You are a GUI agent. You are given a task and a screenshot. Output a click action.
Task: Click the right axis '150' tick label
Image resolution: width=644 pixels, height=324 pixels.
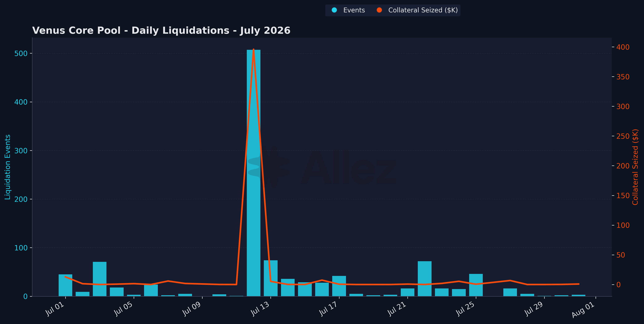[x=623, y=196]
